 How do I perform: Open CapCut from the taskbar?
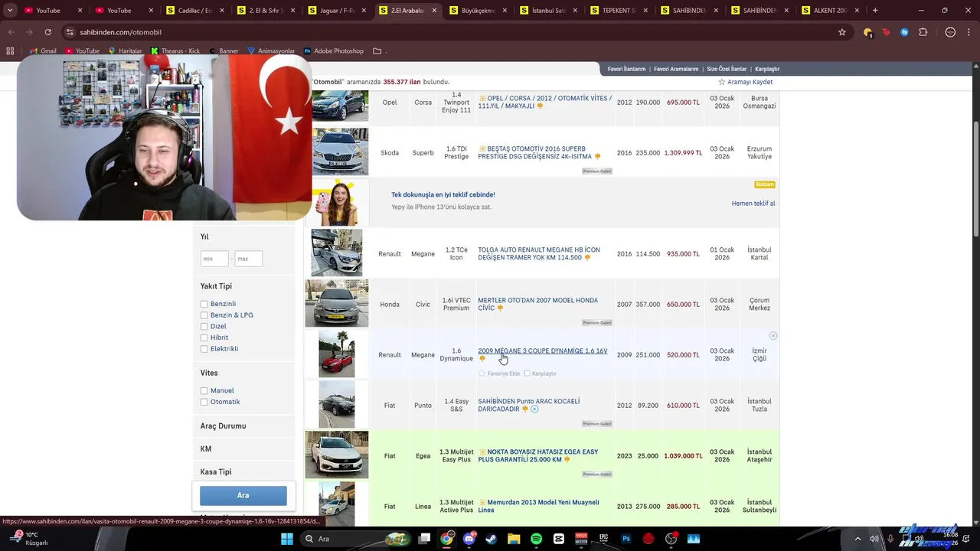[559, 539]
